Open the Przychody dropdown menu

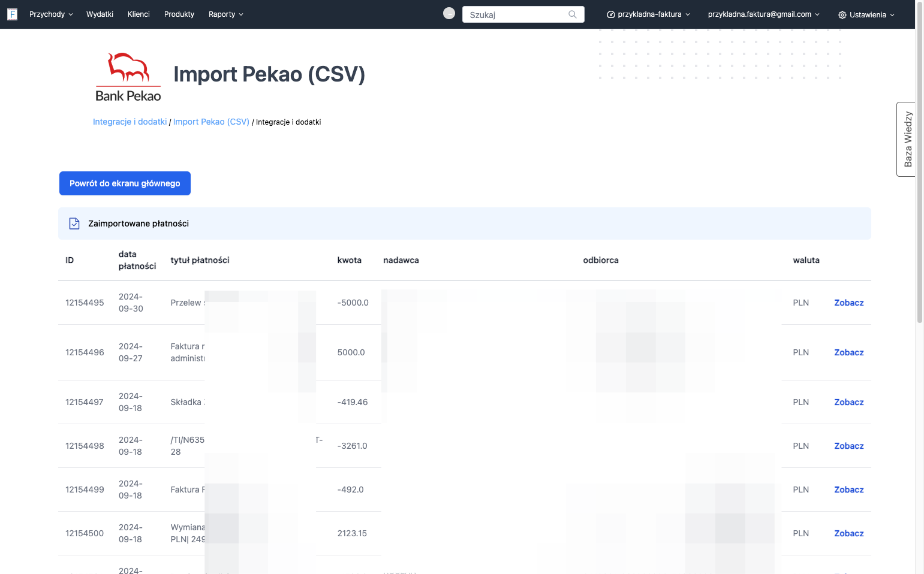coord(51,14)
